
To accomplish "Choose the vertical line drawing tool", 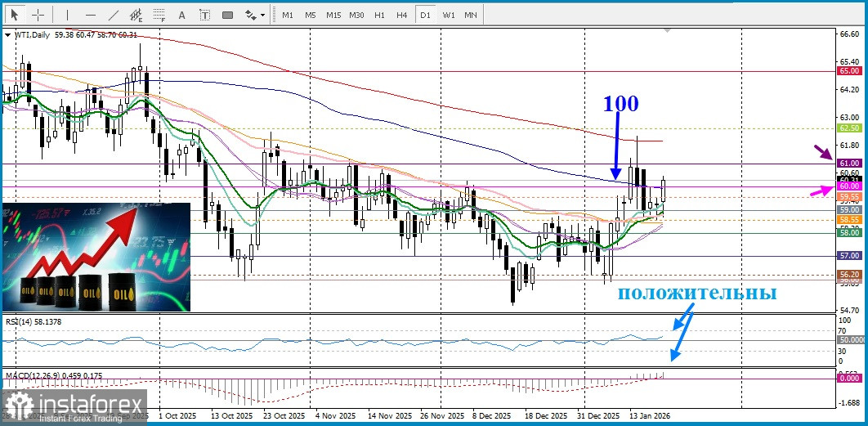I will 67,15.
